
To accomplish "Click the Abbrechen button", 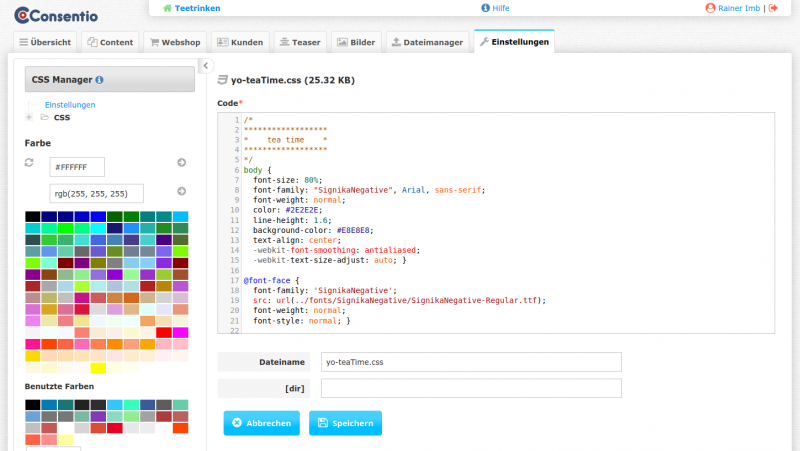I will 261,423.
